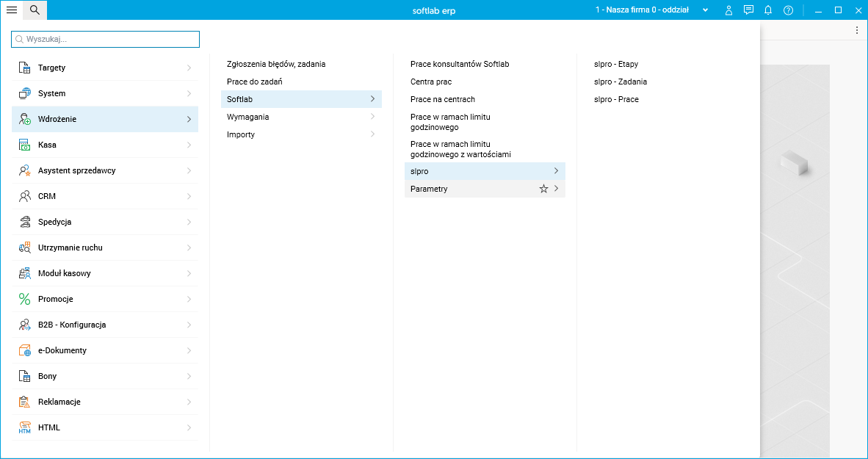The image size is (868, 459).
Task: Open the three-dot options menu
Action: (x=857, y=31)
